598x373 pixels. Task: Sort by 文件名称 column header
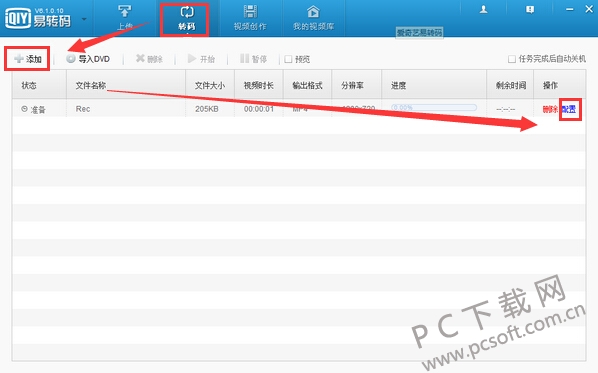126,85
